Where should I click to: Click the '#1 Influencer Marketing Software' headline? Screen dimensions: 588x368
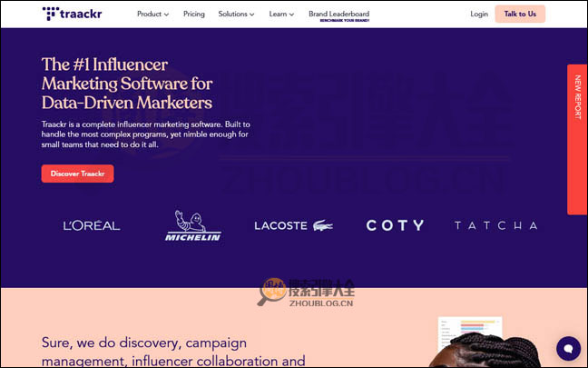click(x=127, y=84)
